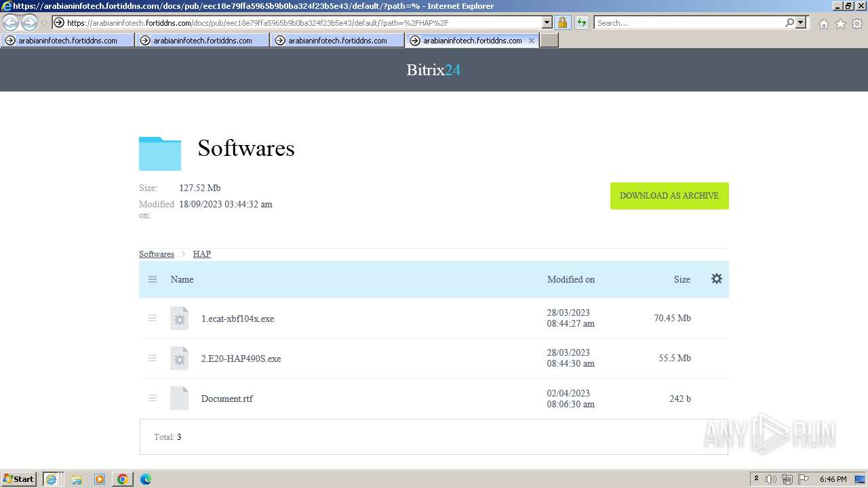This screenshot has width=868, height=488.
Task: Click the network tray icon
Action: [787, 479]
